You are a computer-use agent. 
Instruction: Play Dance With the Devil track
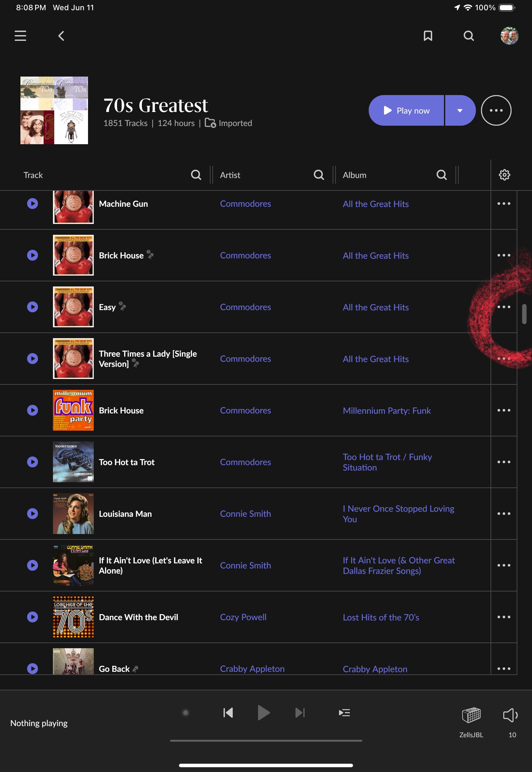click(x=32, y=617)
